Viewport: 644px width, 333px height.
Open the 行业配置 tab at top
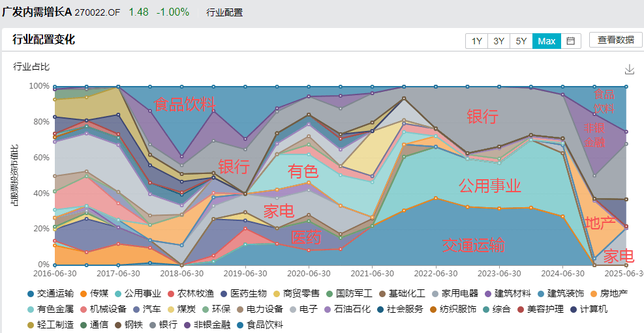click(224, 12)
